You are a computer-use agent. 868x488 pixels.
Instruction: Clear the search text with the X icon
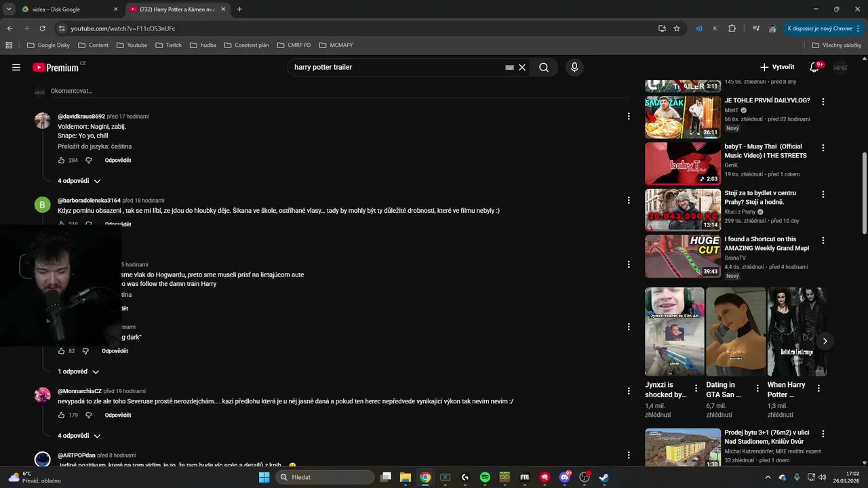tap(522, 67)
